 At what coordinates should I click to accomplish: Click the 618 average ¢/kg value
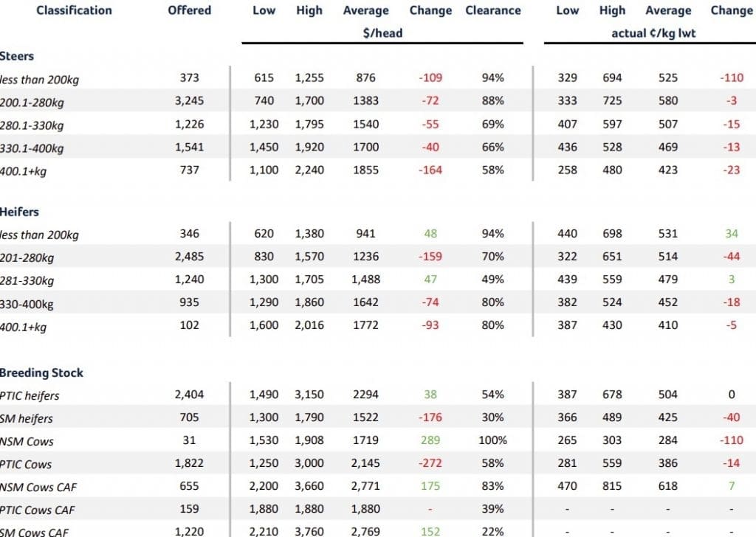(x=668, y=486)
